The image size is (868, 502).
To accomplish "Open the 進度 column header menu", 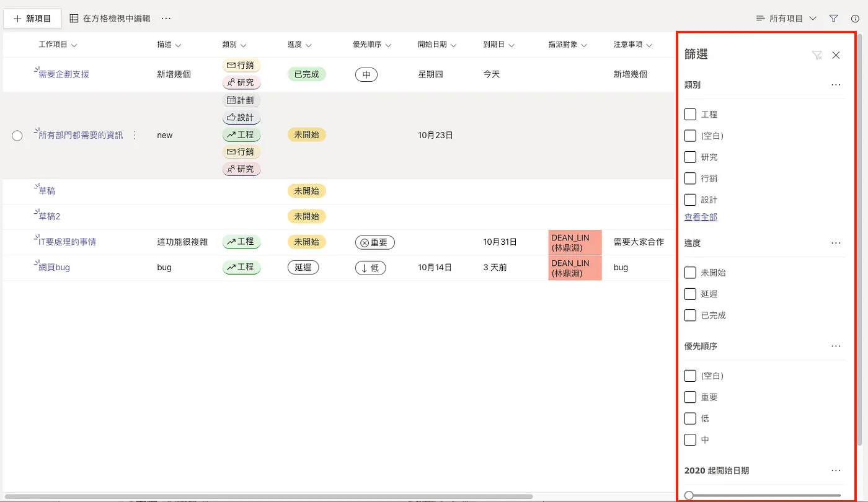I will point(299,45).
